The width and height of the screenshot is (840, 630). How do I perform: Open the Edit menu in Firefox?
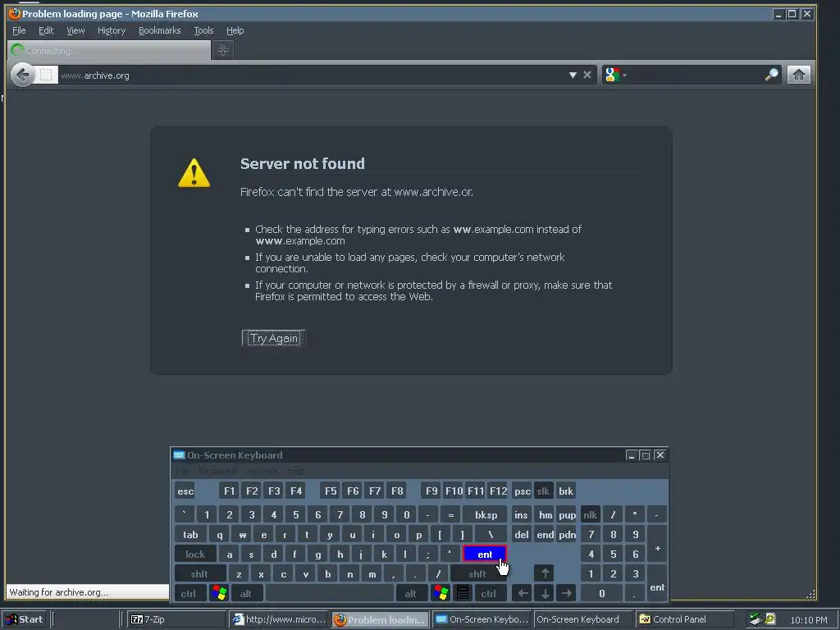point(46,30)
